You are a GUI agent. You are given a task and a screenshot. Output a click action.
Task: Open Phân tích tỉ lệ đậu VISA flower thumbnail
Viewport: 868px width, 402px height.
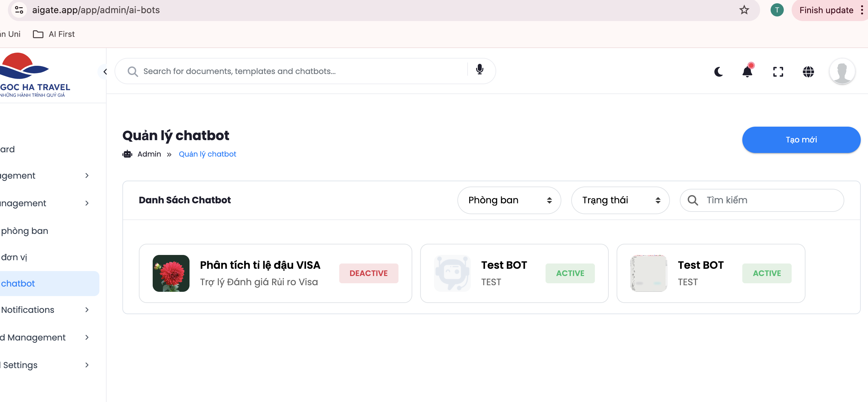pos(171,273)
